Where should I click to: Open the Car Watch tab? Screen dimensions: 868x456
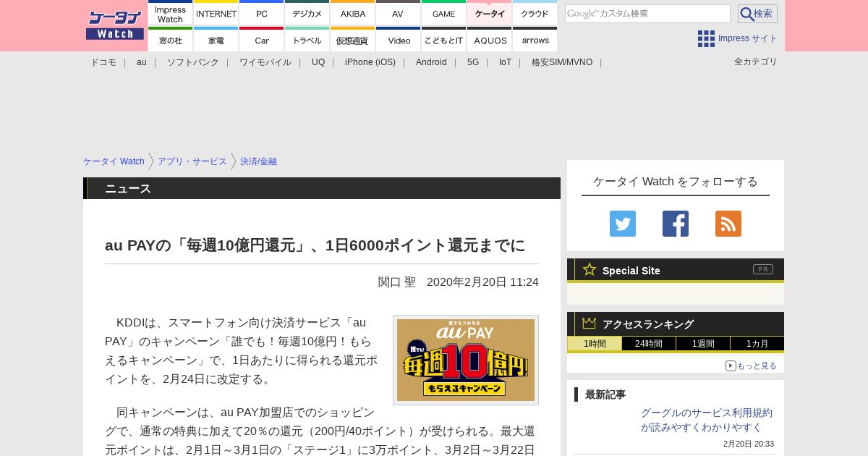point(262,39)
